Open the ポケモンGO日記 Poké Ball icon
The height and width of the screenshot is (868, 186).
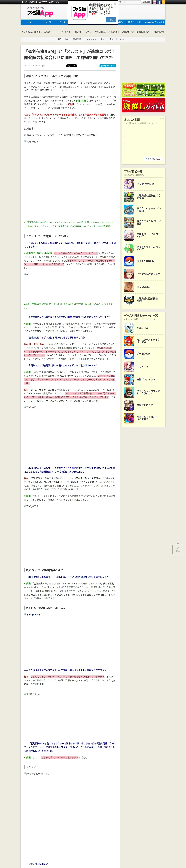pos(129,261)
